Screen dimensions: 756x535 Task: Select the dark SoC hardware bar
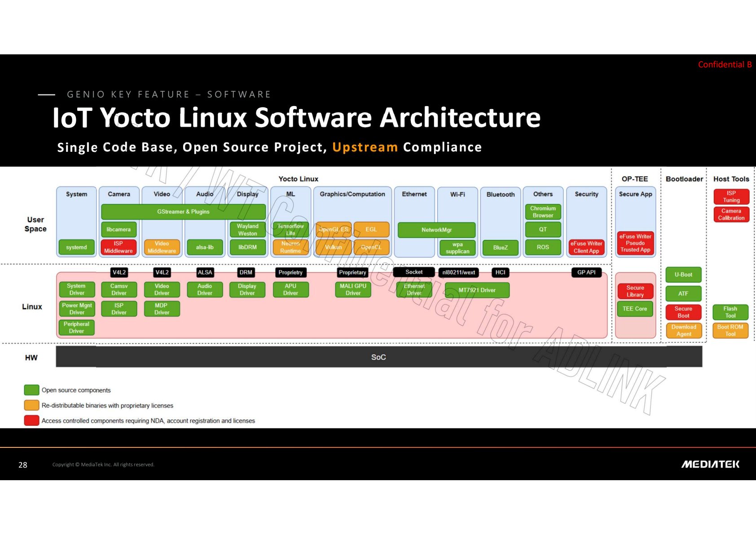pyautogui.click(x=379, y=357)
